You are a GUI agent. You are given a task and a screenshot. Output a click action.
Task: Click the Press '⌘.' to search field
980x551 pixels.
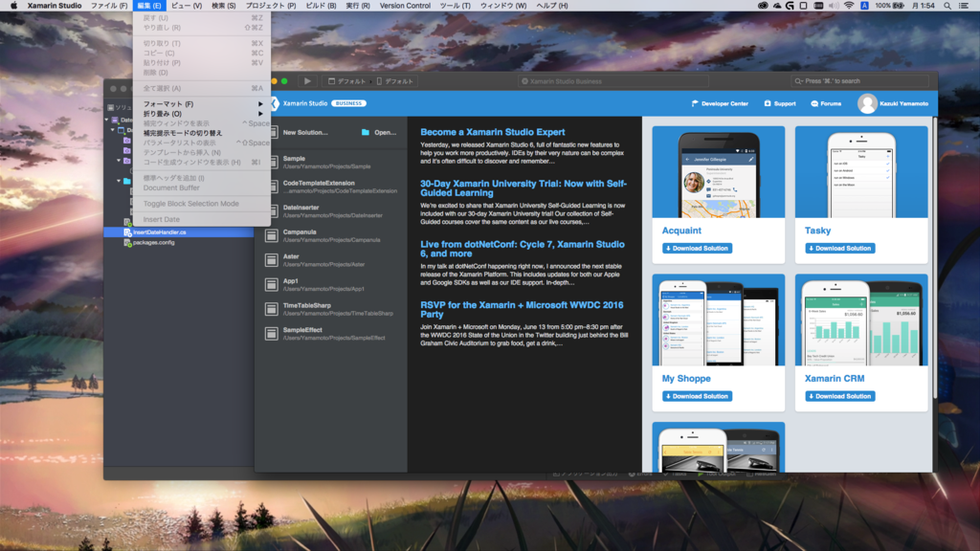(860, 81)
